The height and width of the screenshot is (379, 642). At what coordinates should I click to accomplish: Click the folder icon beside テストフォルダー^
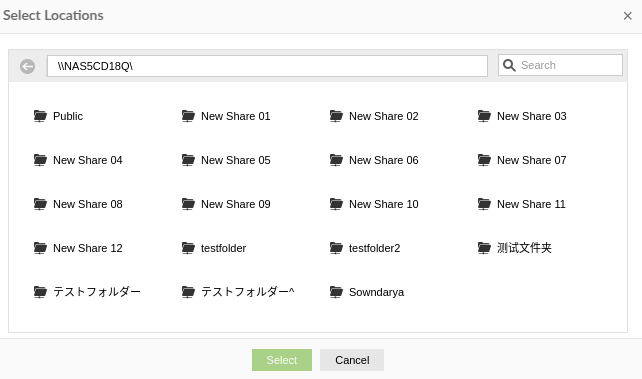[x=188, y=292]
